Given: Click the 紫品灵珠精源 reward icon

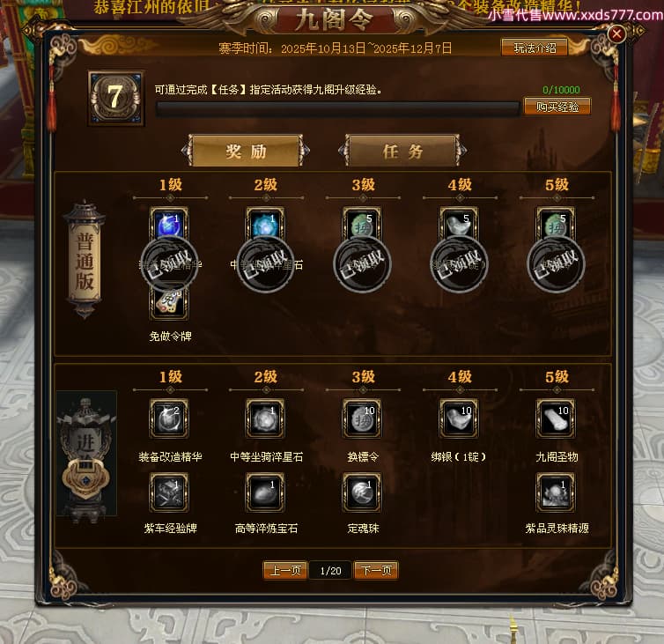Looking at the screenshot, I should click(556, 492).
